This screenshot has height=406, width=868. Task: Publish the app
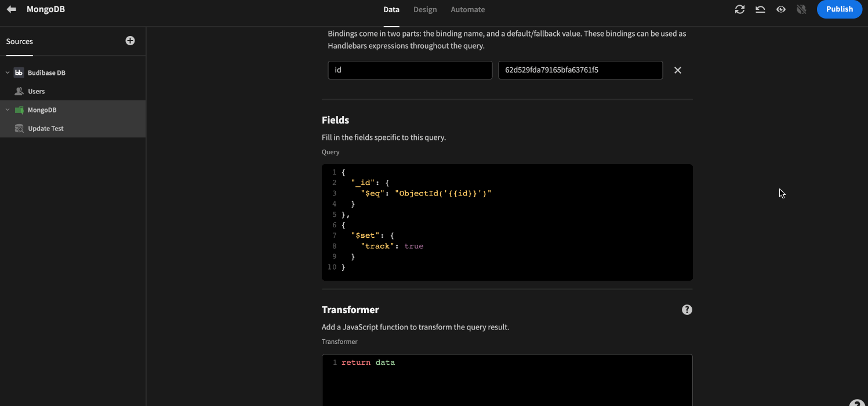tap(839, 9)
